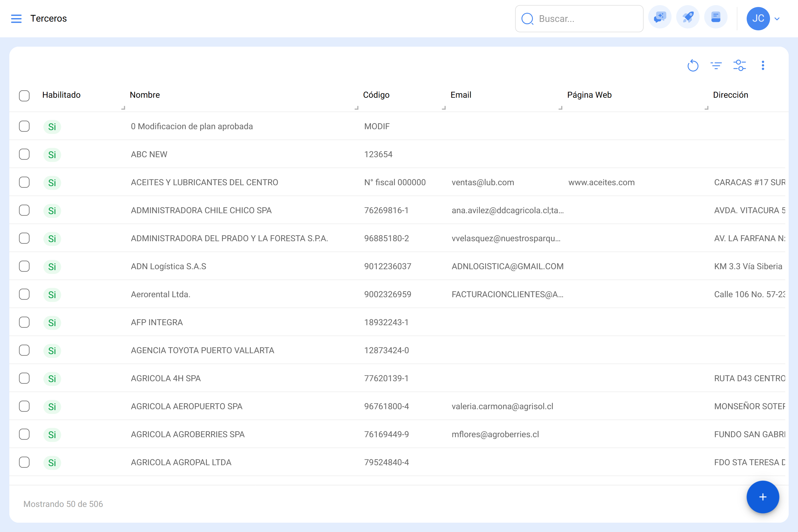Click the Mostrando 50 de 506 counter

[x=63, y=504]
